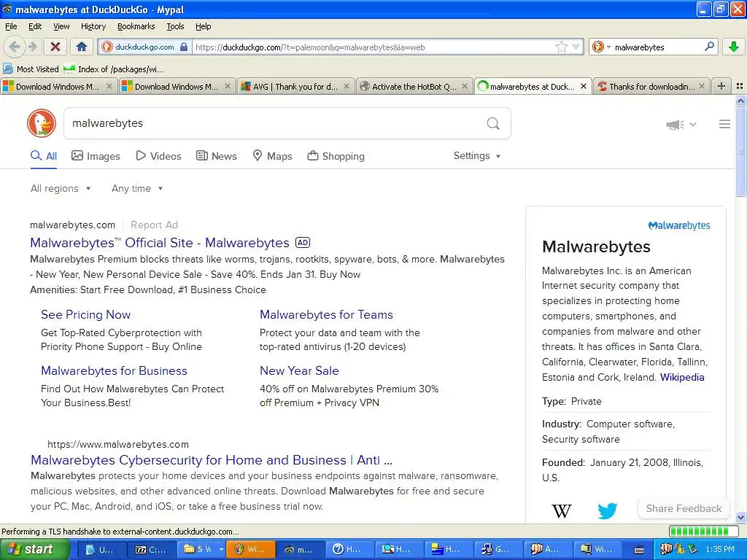Click the toolbar search magnifier icon
This screenshot has width=747, height=560.
[x=709, y=47]
